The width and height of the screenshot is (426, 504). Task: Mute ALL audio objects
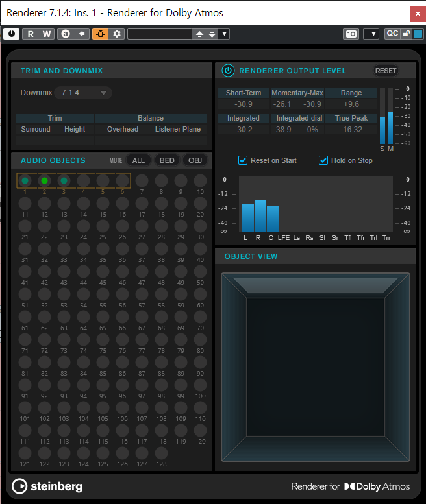click(139, 160)
